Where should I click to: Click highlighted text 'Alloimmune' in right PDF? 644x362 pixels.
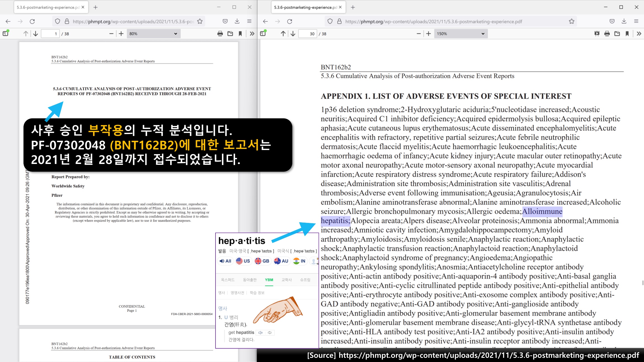click(542, 211)
